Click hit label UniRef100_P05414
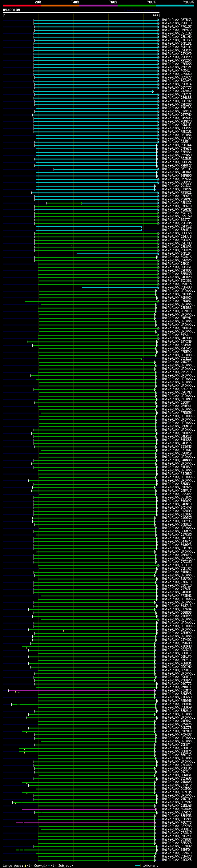The image size is (197, 868). (x=177, y=71)
